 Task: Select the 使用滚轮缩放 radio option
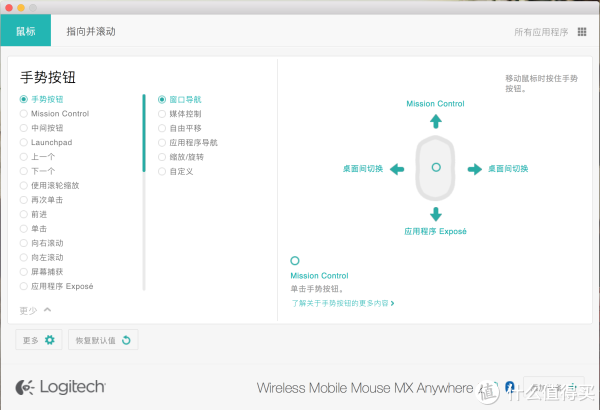tap(24, 186)
